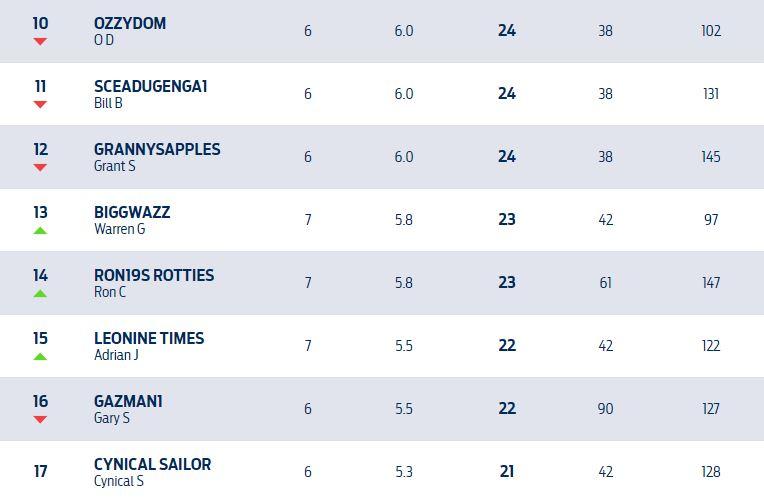Click the value 147 in the RON19S ROTTIES row
The height and width of the screenshot is (498, 764).
(x=711, y=283)
